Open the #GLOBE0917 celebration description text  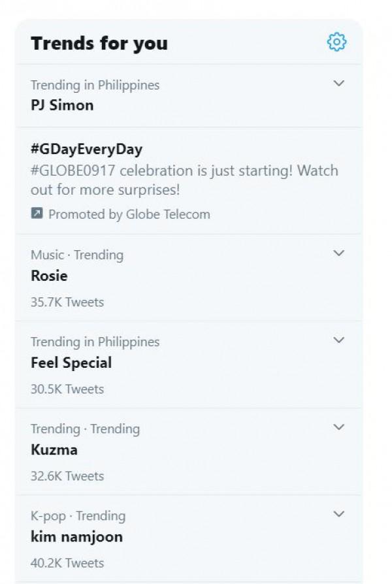pos(185,180)
